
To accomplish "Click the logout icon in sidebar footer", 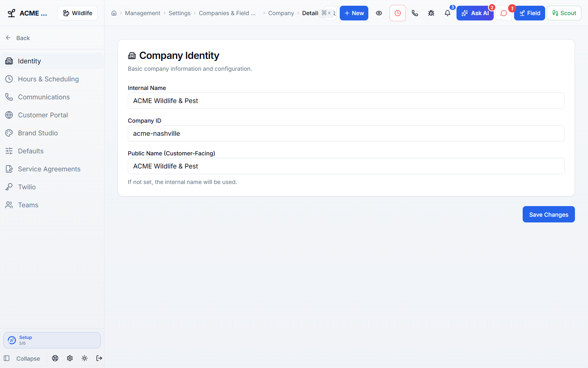I will click(x=99, y=358).
